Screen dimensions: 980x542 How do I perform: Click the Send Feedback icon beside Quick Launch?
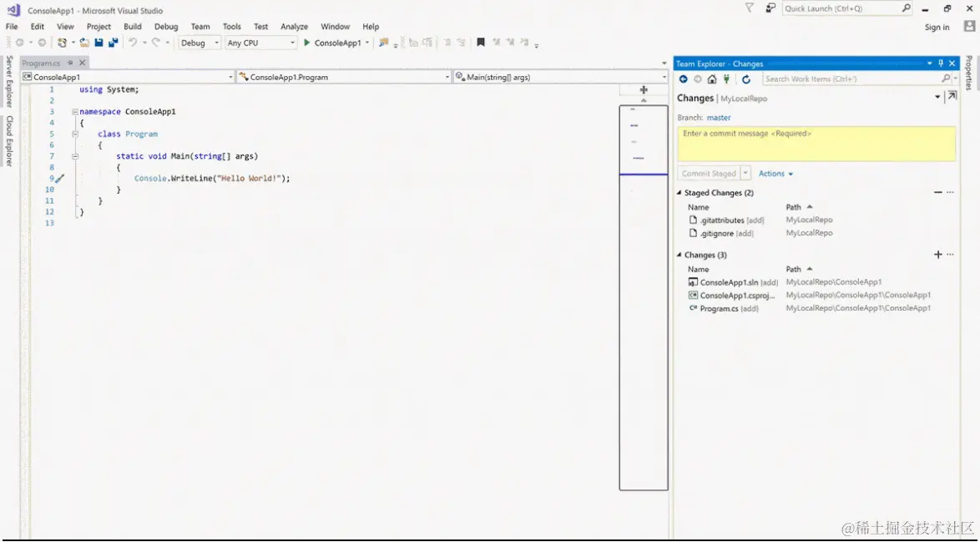770,8
